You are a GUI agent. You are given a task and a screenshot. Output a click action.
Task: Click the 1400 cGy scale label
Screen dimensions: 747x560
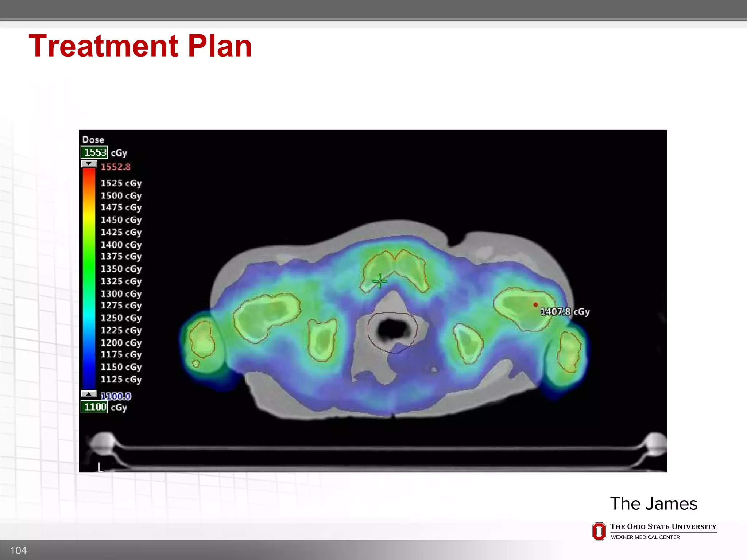pyautogui.click(x=121, y=245)
